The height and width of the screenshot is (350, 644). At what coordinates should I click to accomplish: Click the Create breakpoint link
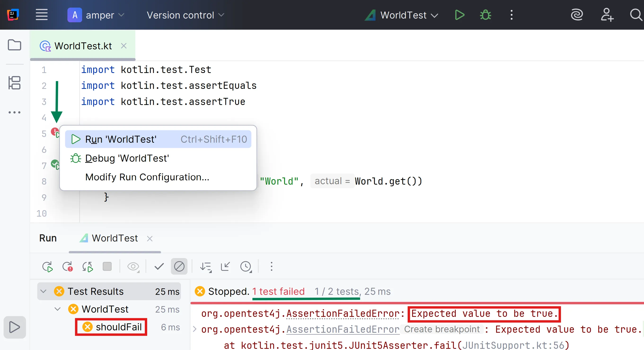tap(442, 329)
